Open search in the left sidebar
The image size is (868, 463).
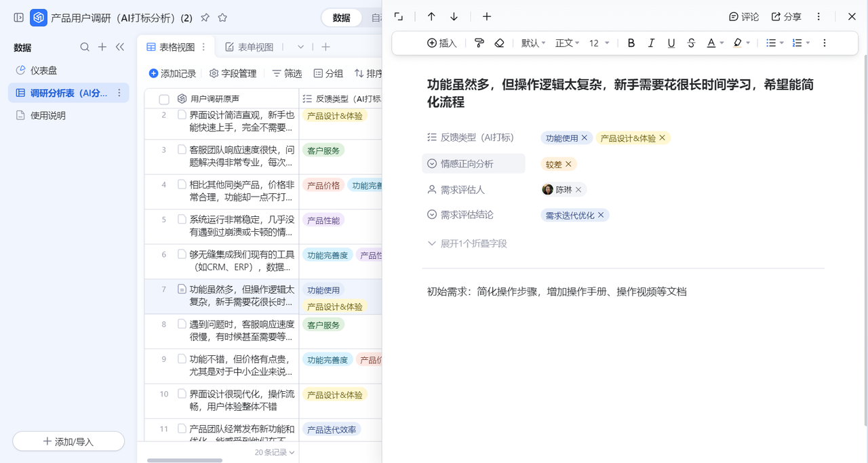click(85, 47)
